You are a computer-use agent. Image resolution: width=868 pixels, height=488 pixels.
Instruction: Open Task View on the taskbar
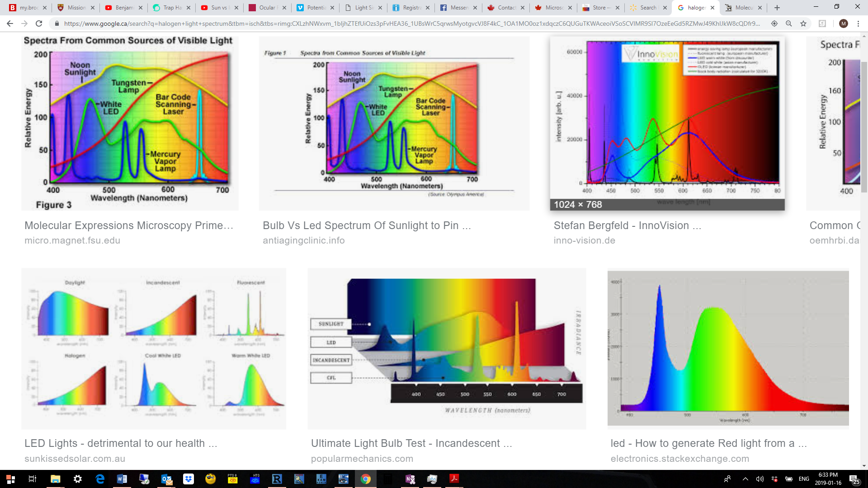33,479
